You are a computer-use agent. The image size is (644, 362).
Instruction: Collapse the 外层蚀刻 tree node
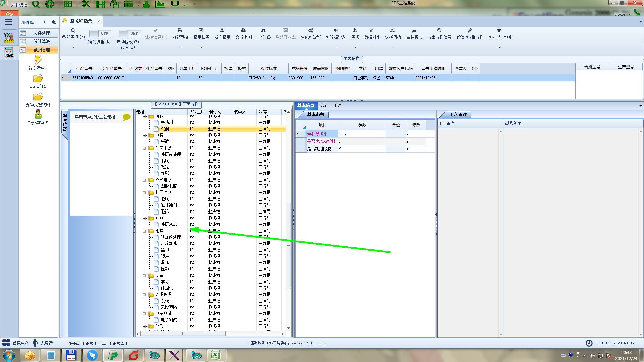click(x=144, y=193)
